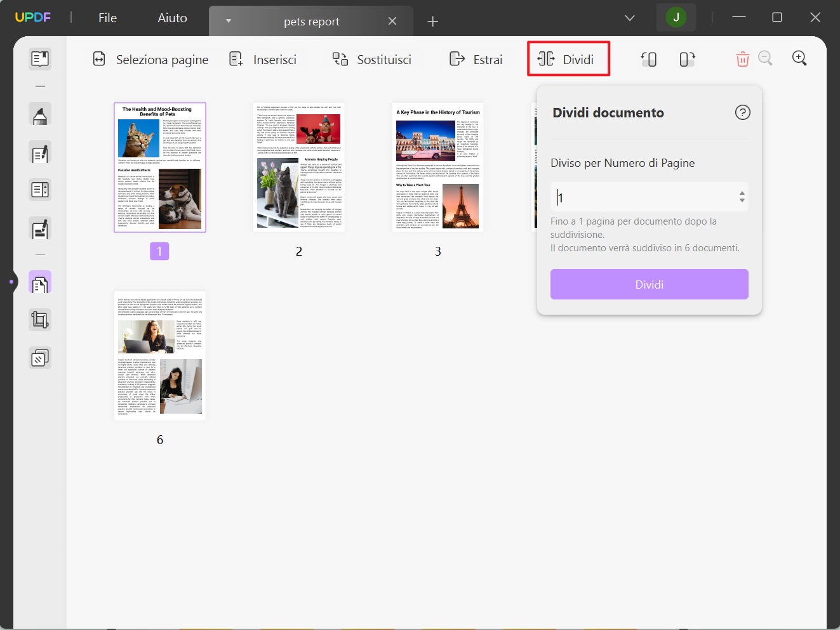Open the pets report tab dropdown arrow
The width and height of the screenshot is (840, 630).
click(x=228, y=20)
